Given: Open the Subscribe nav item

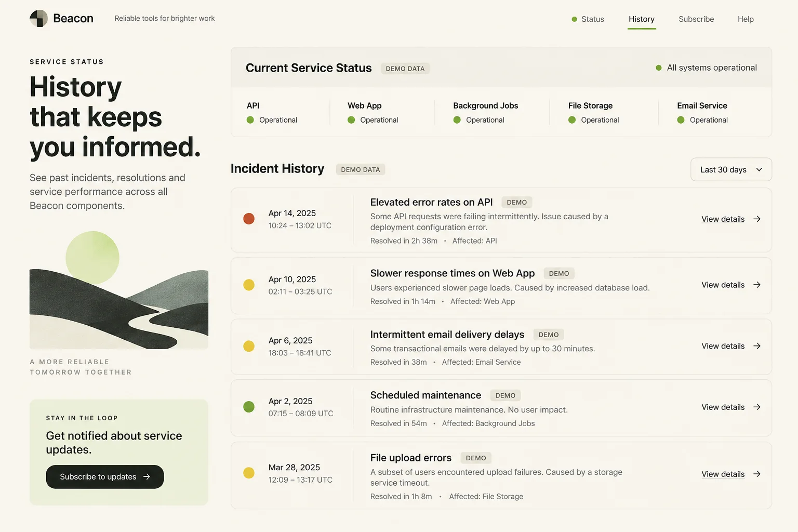Looking at the screenshot, I should (x=696, y=19).
